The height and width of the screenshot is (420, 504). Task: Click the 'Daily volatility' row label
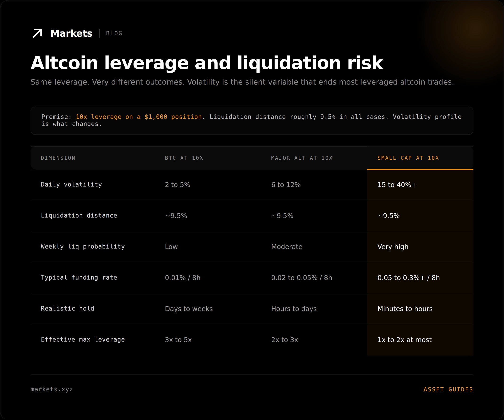click(x=71, y=184)
